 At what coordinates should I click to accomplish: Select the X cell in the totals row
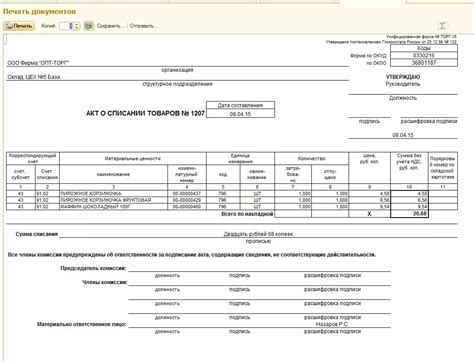point(369,214)
